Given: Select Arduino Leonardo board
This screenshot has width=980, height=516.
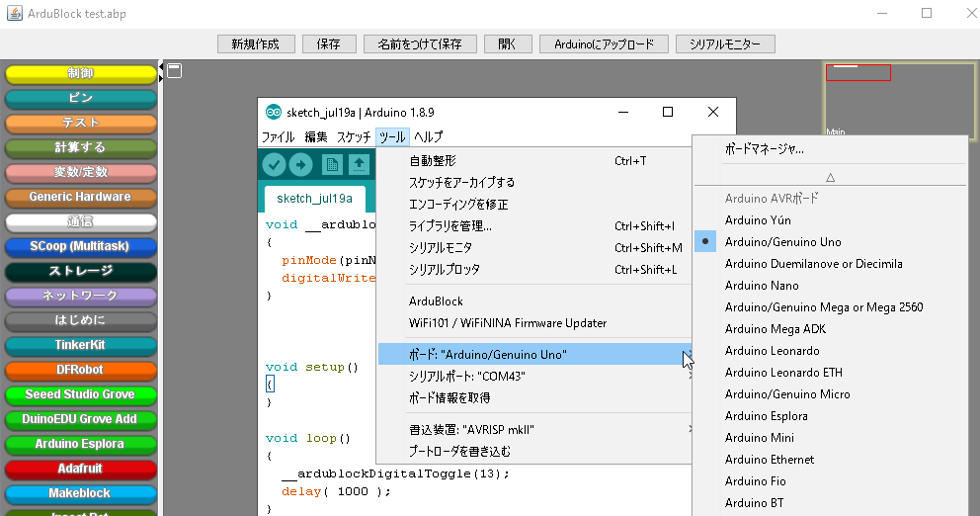Looking at the screenshot, I should pos(830,350).
